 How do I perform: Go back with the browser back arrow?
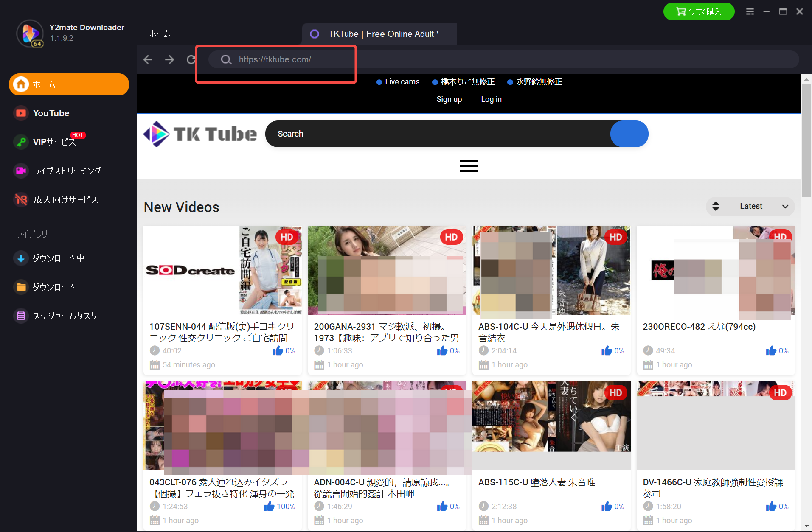point(148,59)
